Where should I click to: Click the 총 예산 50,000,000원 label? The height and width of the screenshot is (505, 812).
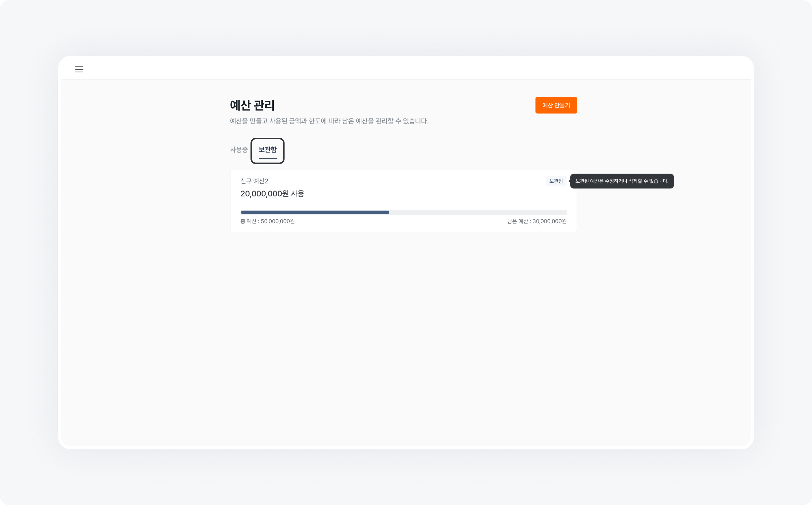(267, 221)
